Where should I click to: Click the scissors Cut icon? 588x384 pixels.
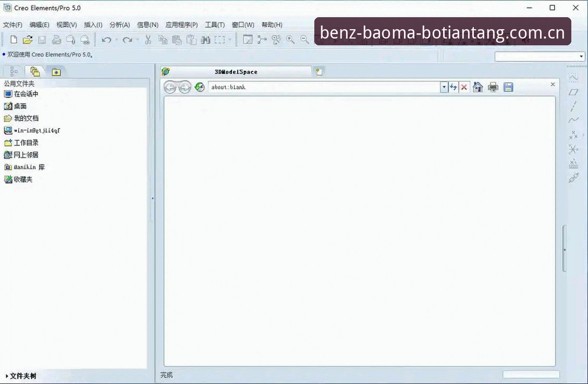[148, 40]
